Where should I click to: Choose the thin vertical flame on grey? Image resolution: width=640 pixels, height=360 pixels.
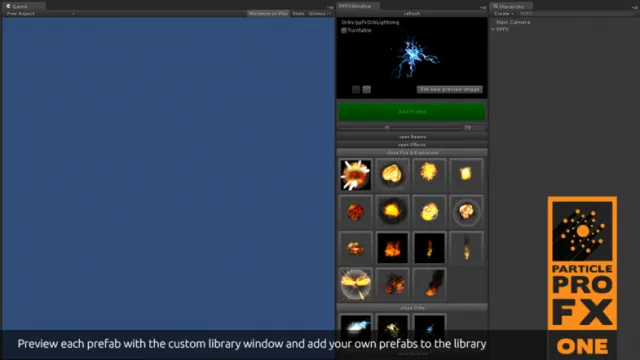466,248
